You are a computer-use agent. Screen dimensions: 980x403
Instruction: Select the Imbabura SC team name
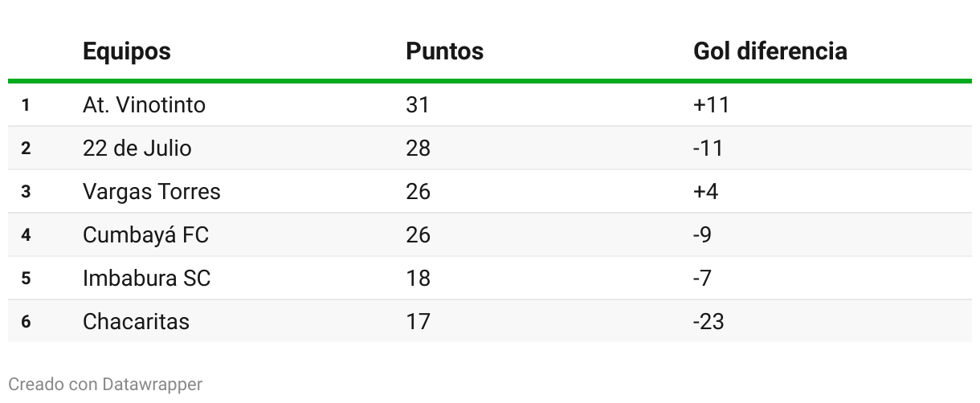pos(146,279)
